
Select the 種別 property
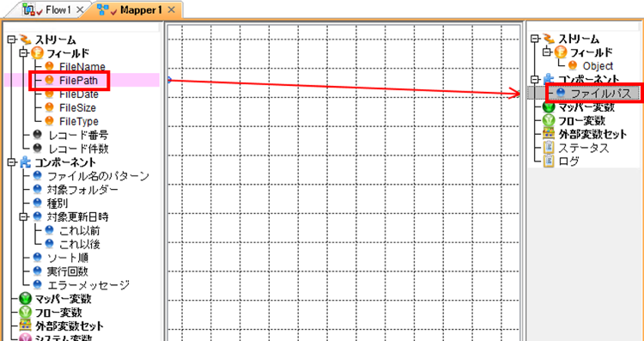(x=58, y=204)
